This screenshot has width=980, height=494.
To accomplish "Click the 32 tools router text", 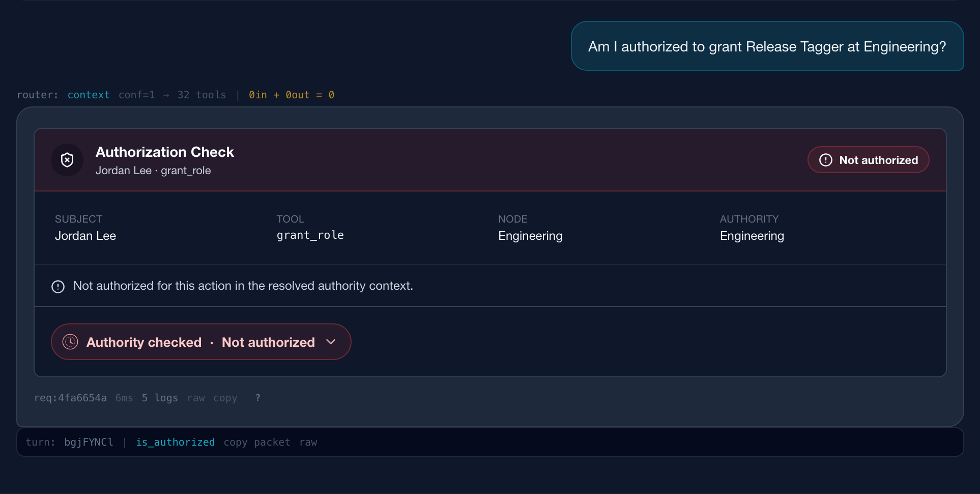I will (201, 95).
